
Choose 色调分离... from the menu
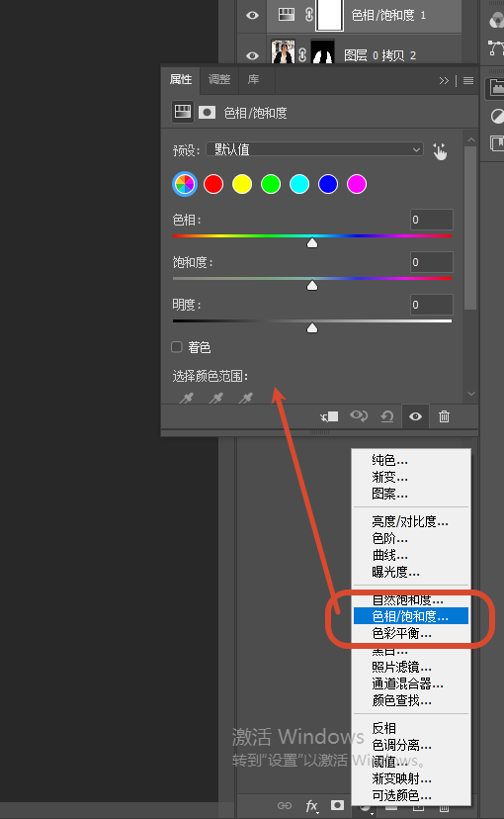(x=402, y=745)
